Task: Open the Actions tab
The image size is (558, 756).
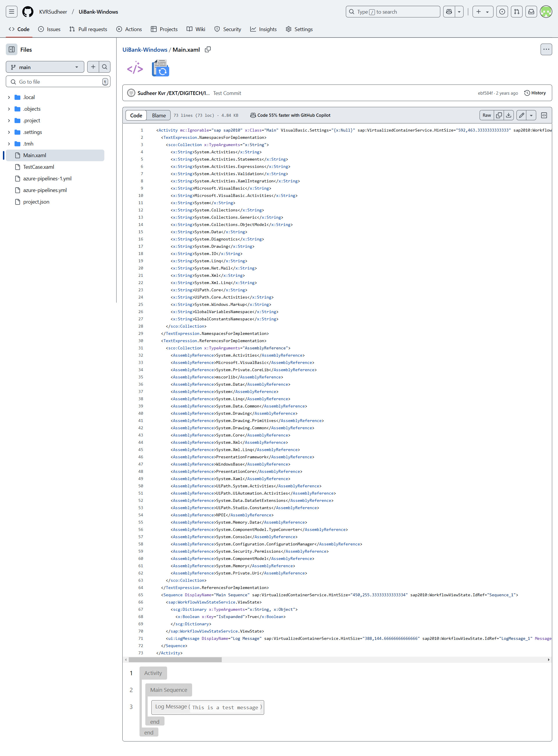Action: tap(129, 29)
